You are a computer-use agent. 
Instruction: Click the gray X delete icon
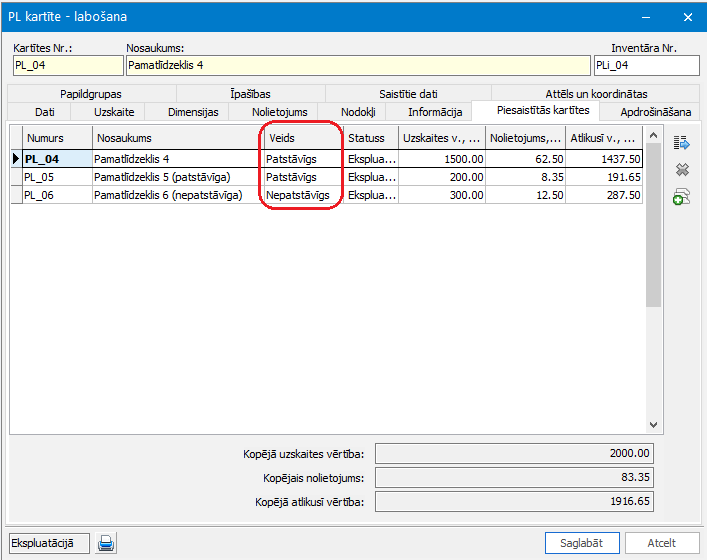click(x=683, y=170)
